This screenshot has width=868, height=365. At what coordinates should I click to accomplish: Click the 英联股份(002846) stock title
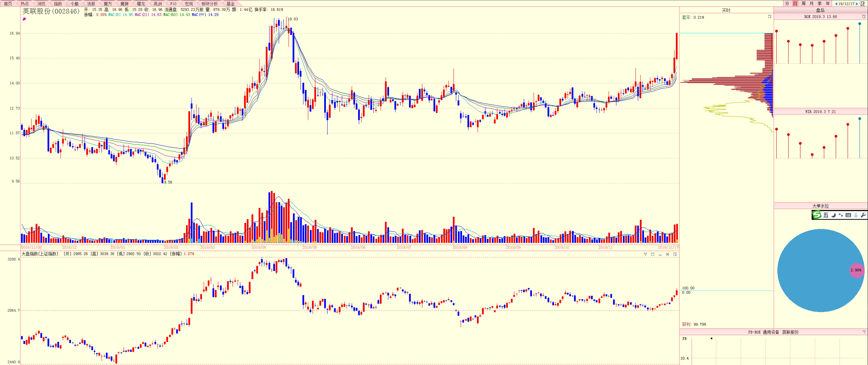pos(51,11)
